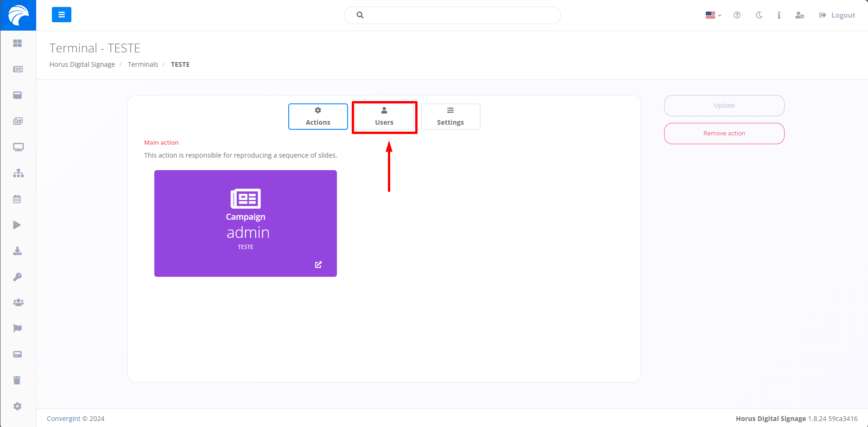Screen dimensions: 868x427
Task: Open the trash icon in sidebar
Action: point(17,380)
